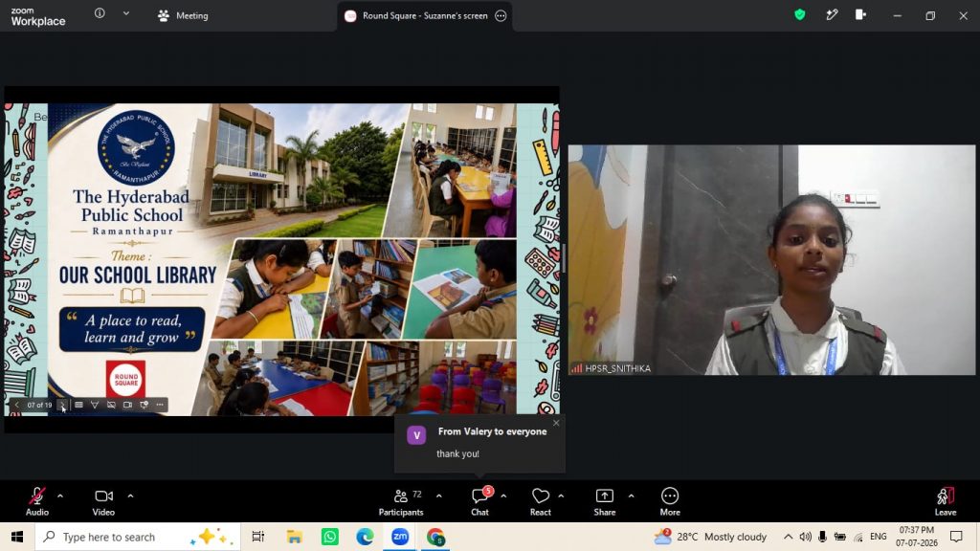
Task: Expand the React options caret
Action: point(561,496)
